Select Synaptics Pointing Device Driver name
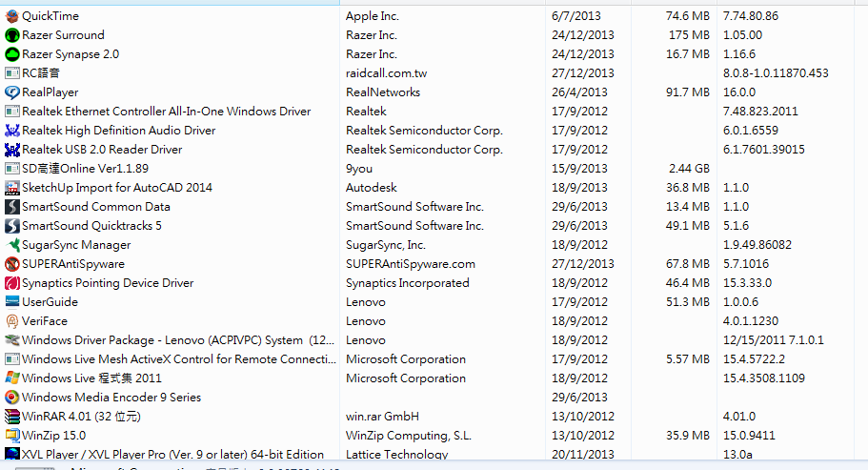Viewport: 868px width, 470px height. (x=108, y=283)
